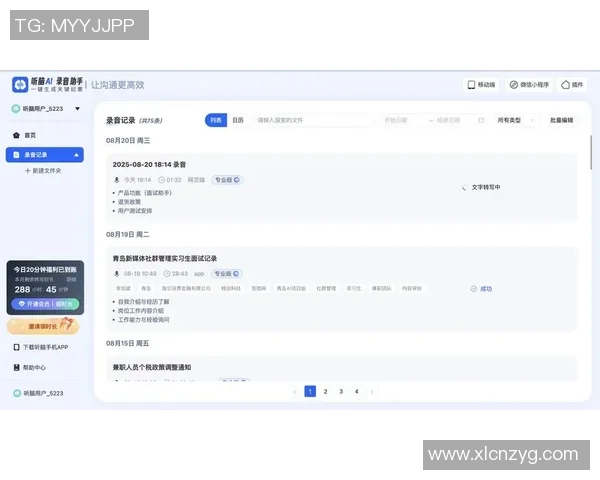
Task: Click the 成功 status check icon
Action: coord(473,289)
